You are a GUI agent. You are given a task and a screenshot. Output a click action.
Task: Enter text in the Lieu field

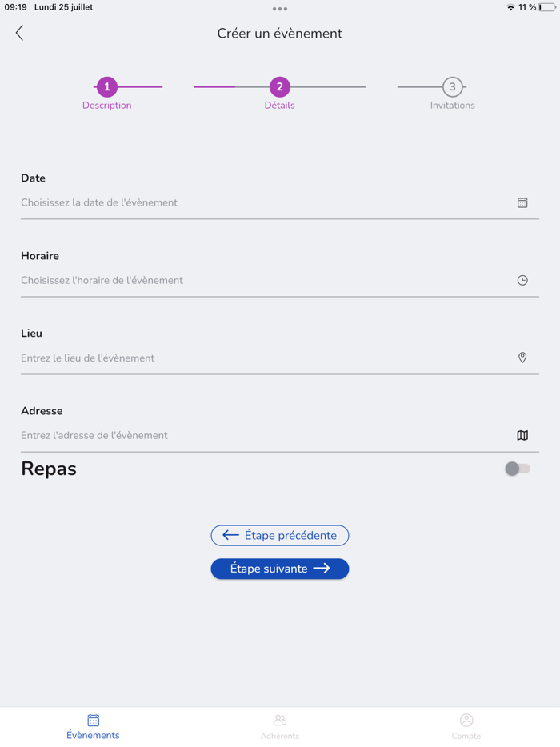(x=264, y=358)
